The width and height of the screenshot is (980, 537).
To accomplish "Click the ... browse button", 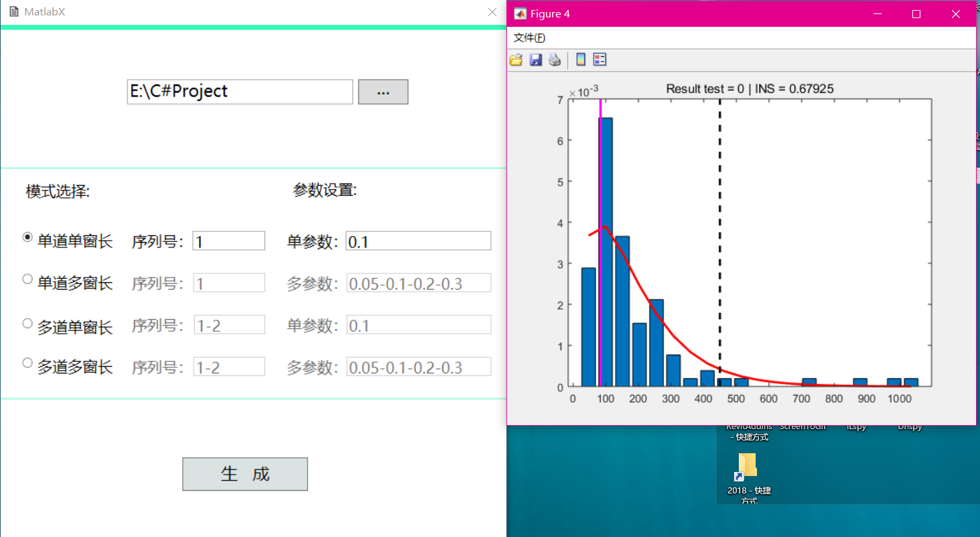I will (x=382, y=91).
